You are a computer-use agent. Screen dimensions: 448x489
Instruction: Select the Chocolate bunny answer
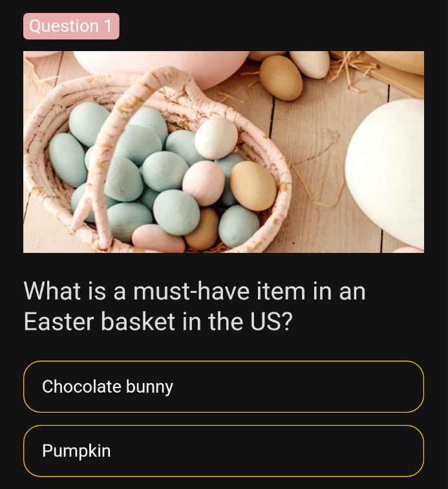pos(224,387)
